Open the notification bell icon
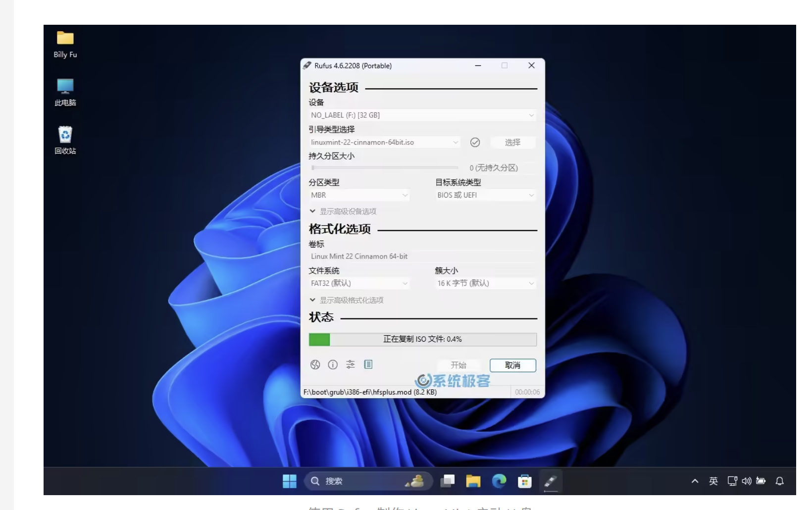 click(780, 481)
